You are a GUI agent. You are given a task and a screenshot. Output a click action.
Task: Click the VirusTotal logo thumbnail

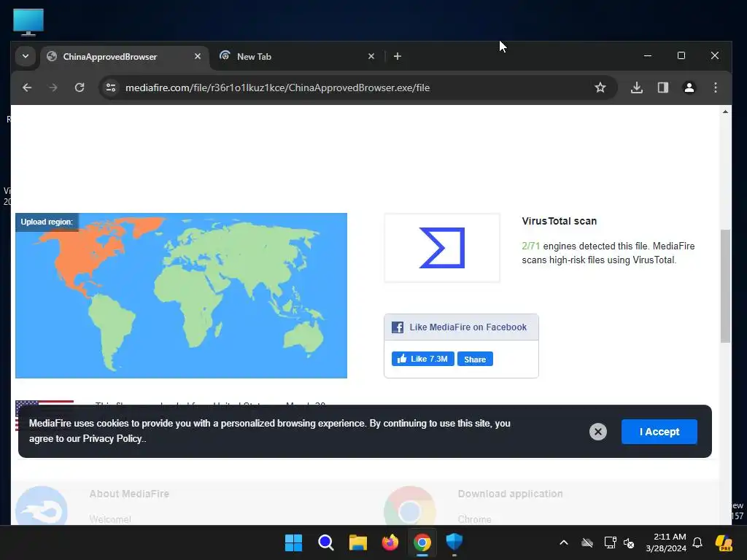[x=442, y=248]
